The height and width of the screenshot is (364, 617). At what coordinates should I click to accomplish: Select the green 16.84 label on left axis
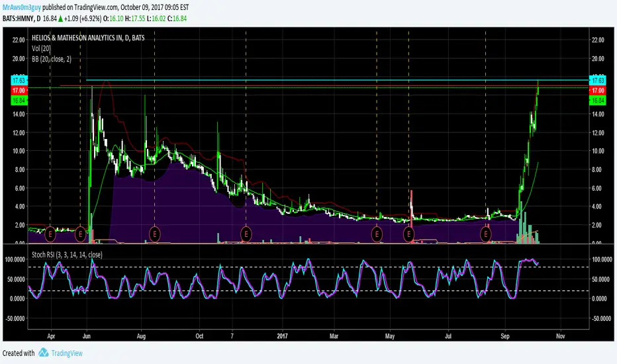pos(19,101)
